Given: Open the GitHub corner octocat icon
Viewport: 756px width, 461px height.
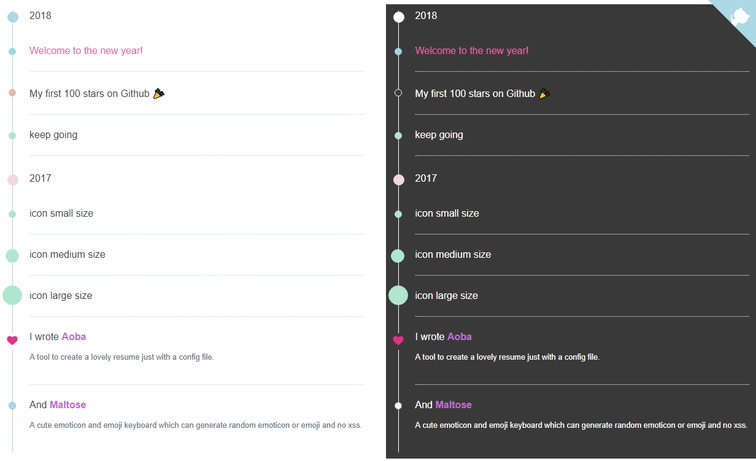Looking at the screenshot, I should click(x=740, y=15).
